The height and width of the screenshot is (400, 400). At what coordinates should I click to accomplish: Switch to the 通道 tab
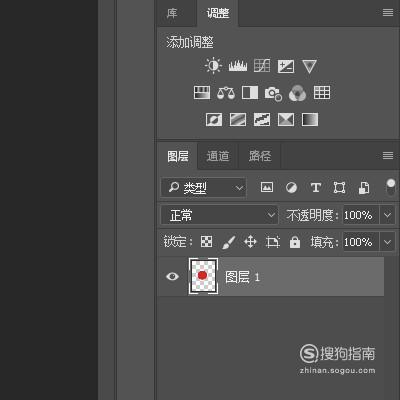pyautogui.click(x=218, y=156)
